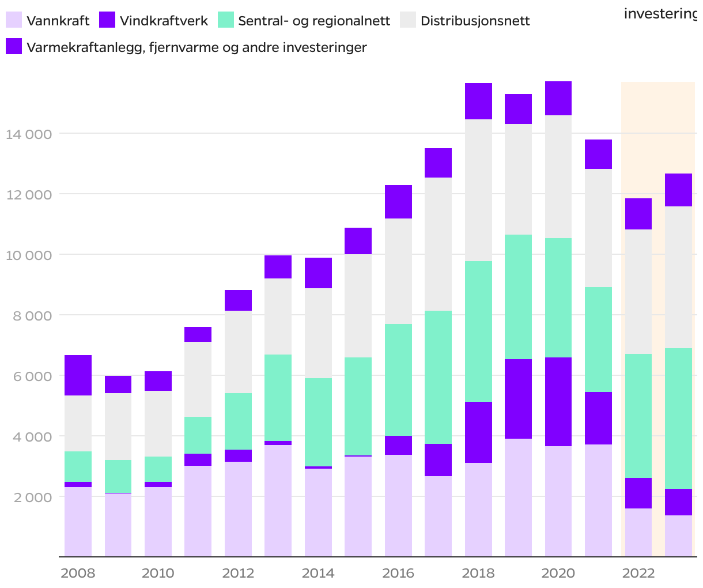The height and width of the screenshot is (588, 703).
Task: Hide the Distribusjonsnett series via legend label
Action: pyautogui.click(x=475, y=21)
